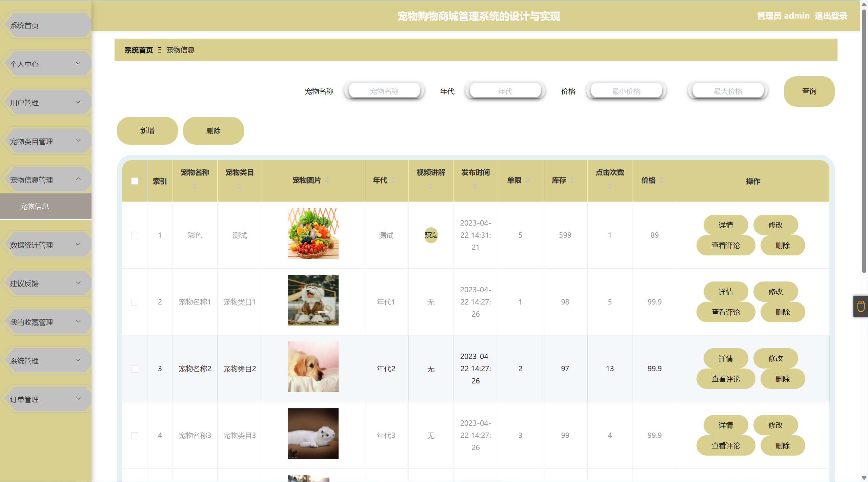Image resolution: width=868 pixels, height=482 pixels.
Task: Expand the 系统管理 sidebar menu
Action: (x=46, y=360)
